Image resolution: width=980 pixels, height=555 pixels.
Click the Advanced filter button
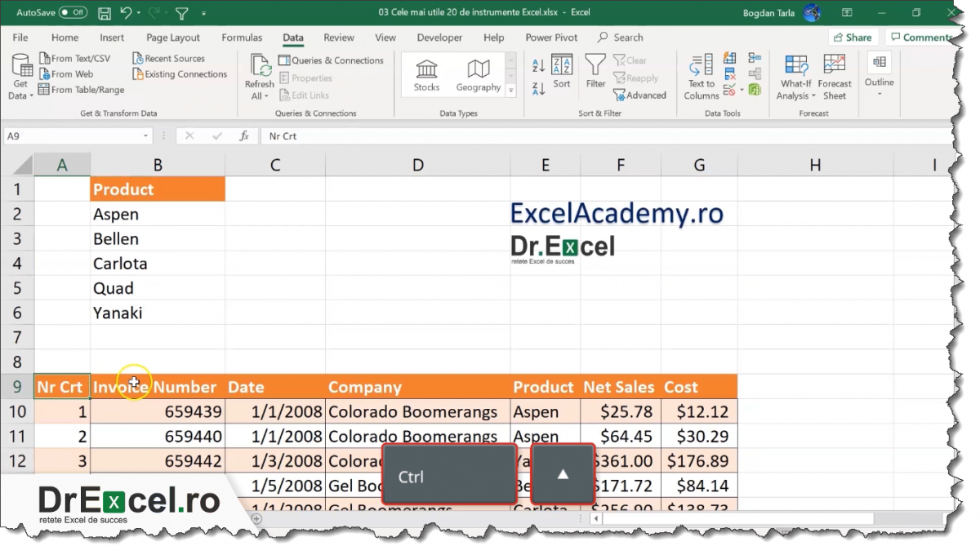click(x=641, y=95)
